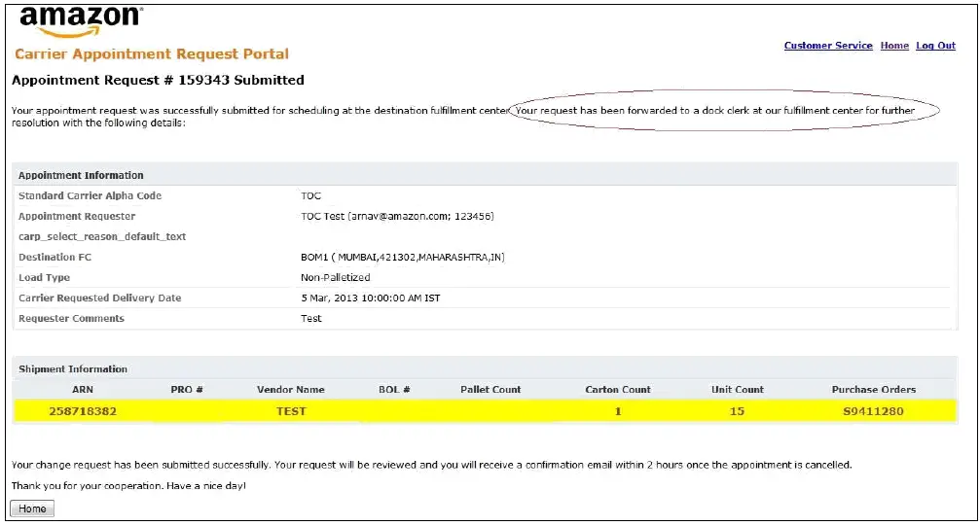
Task: Click the TEST vendor name cell
Action: tap(291, 411)
